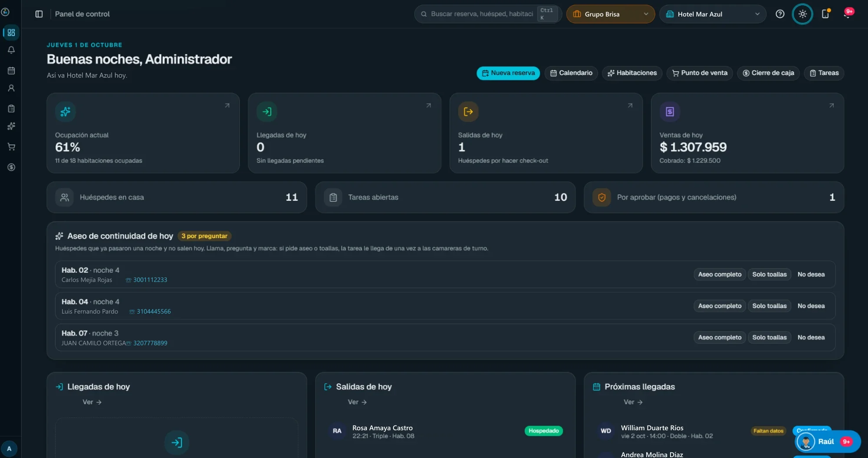This screenshot has width=868, height=458.
Task: Open guests person icon in sidebar
Action: (11, 88)
